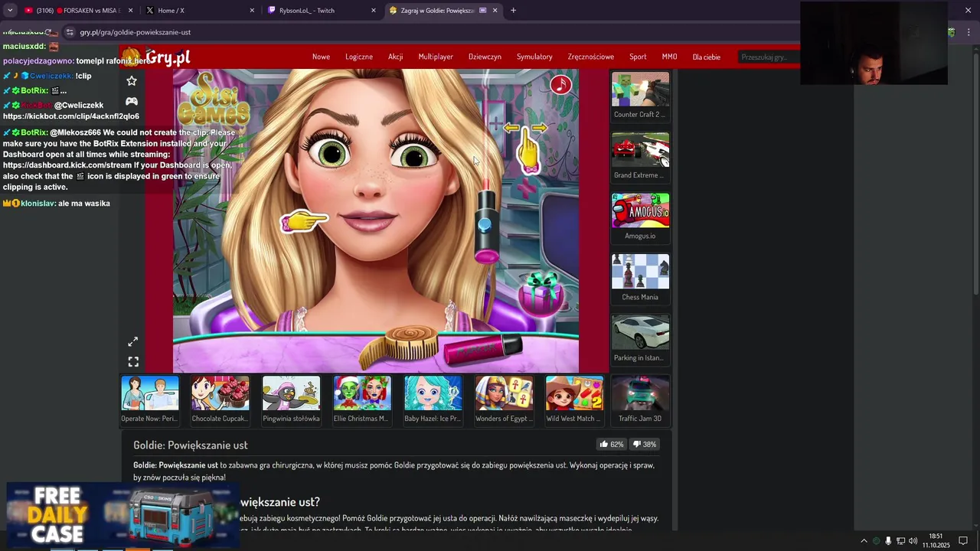Image resolution: width=980 pixels, height=551 pixels.
Task: Click the thumbs up 62% like button
Action: pyautogui.click(x=612, y=444)
